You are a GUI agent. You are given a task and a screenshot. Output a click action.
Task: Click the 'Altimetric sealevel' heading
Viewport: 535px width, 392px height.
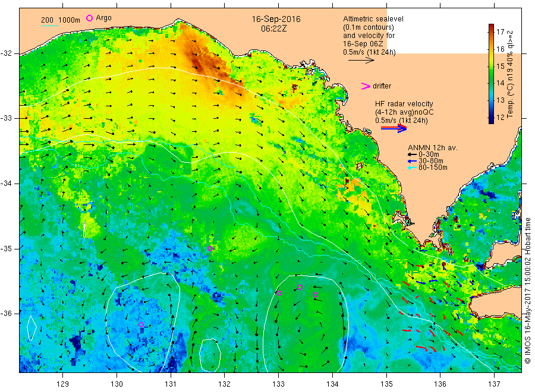click(x=373, y=19)
